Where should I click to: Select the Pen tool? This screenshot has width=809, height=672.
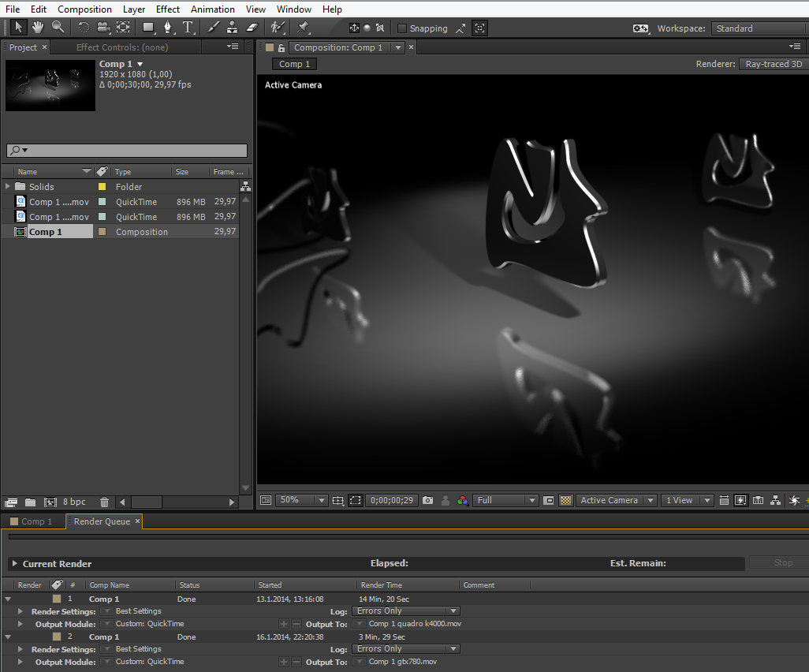tap(168, 28)
